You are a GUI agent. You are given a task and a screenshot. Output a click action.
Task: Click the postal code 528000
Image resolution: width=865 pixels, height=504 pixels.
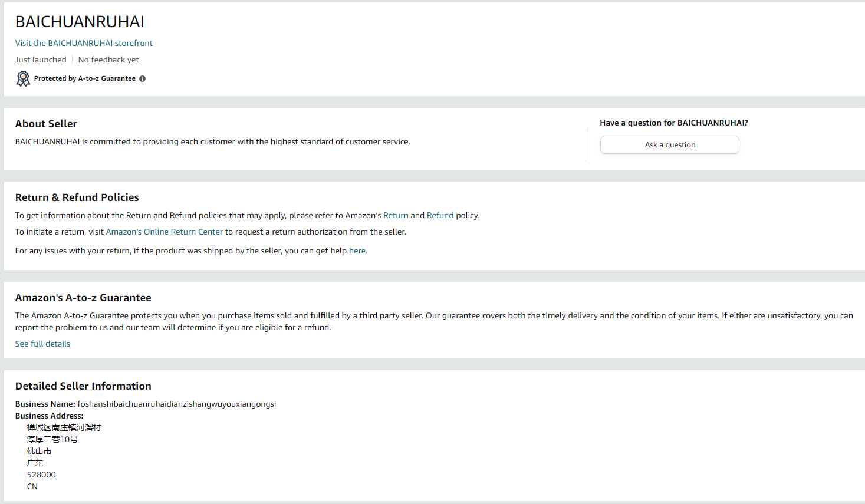pyautogui.click(x=41, y=475)
